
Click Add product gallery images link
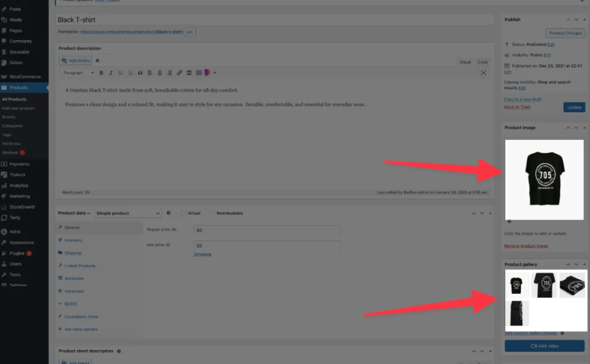(x=531, y=333)
